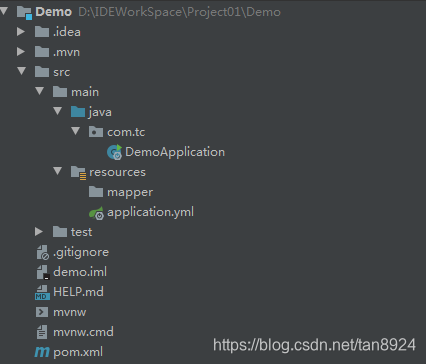Click the DemoApplication Spring Boot class icon
Viewport: 426px width, 364px height.
pos(114,152)
